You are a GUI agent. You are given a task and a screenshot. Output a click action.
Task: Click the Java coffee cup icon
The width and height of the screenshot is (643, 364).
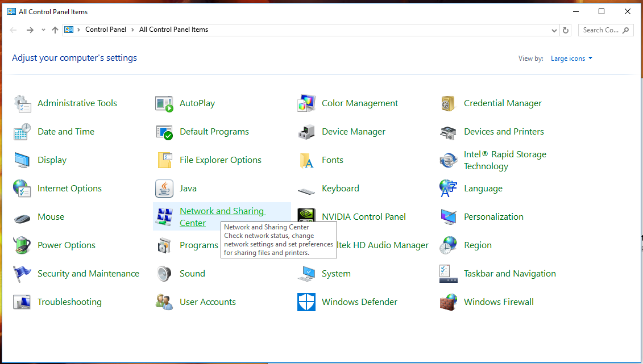164,189
